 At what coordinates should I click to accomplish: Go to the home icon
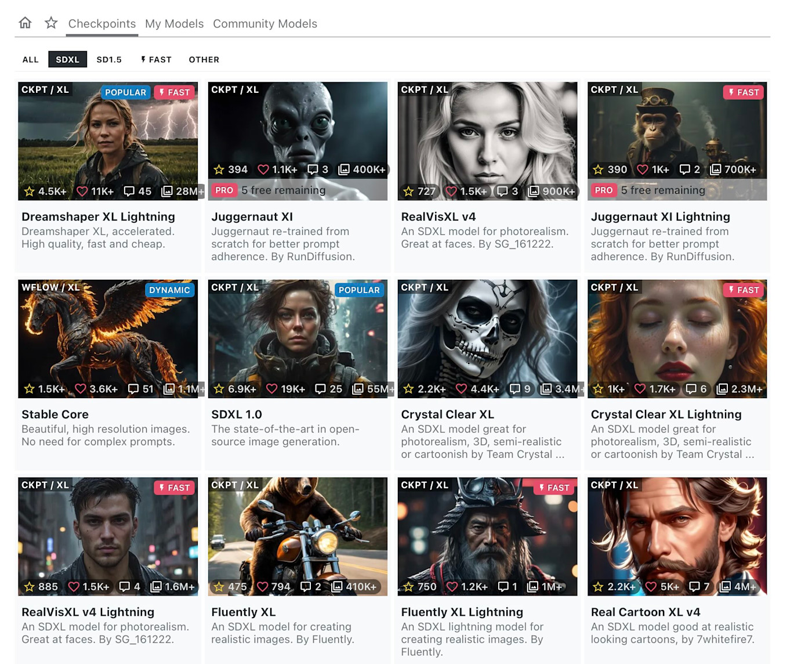click(25, 23)
